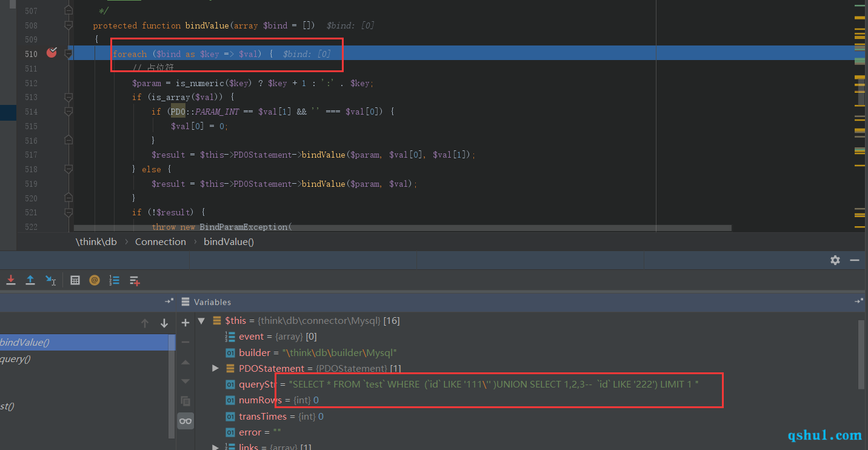Click the Run to Cursor icon

tap(51, 280)
